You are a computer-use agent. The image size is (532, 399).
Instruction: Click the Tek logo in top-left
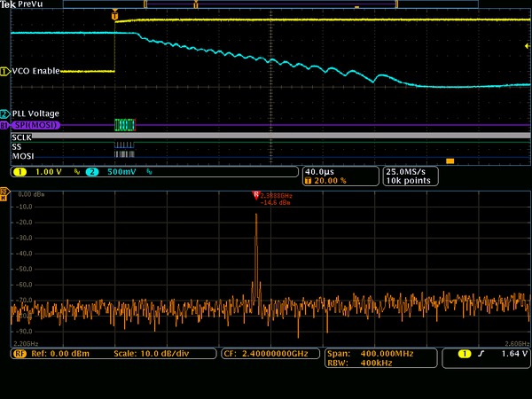(x=8, y=4)
